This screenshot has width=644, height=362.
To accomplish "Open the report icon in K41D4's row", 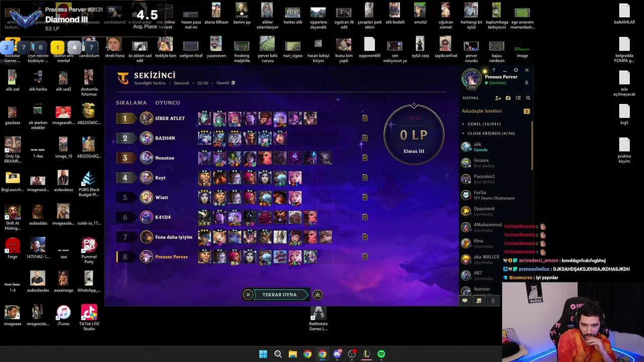I will (x=365, y=217).
